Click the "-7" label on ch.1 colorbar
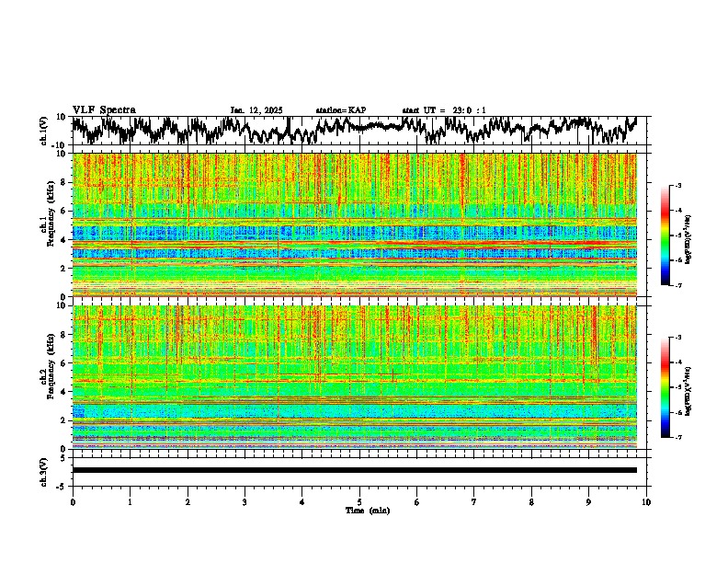The image size is (728, 563). (677, 285)
